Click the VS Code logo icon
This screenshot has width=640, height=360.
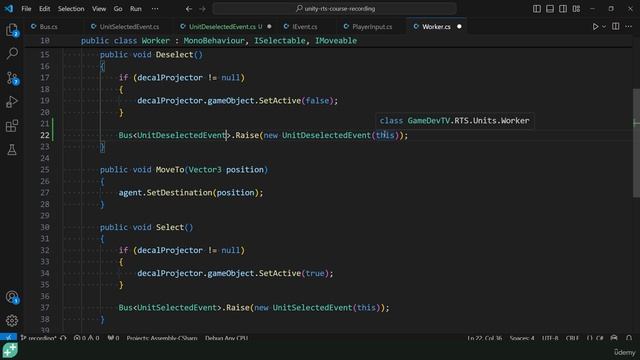[9, 9]
